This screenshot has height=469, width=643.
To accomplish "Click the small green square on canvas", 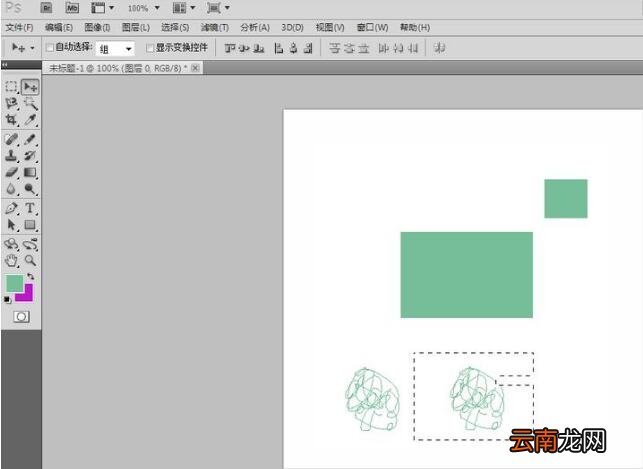I will pos(566,198).
